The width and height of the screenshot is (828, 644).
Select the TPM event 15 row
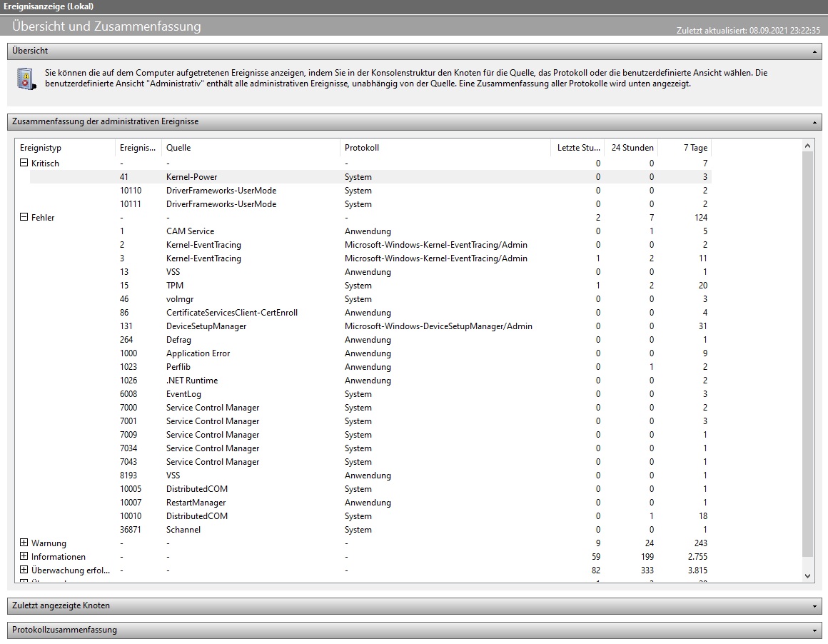coord(370,286)
